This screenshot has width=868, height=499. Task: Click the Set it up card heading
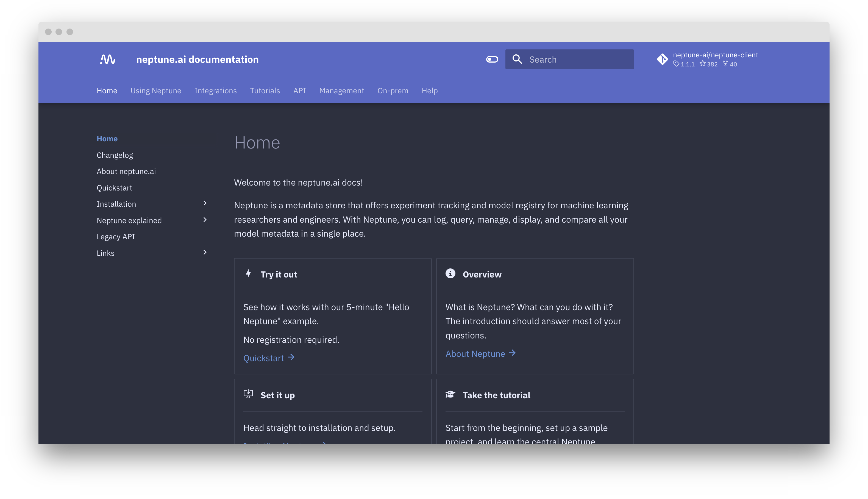point(277,396)
